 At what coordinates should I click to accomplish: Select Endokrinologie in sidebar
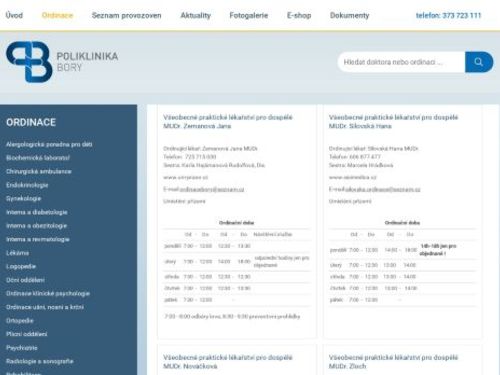pyautogui.click(x=27, y=185)
